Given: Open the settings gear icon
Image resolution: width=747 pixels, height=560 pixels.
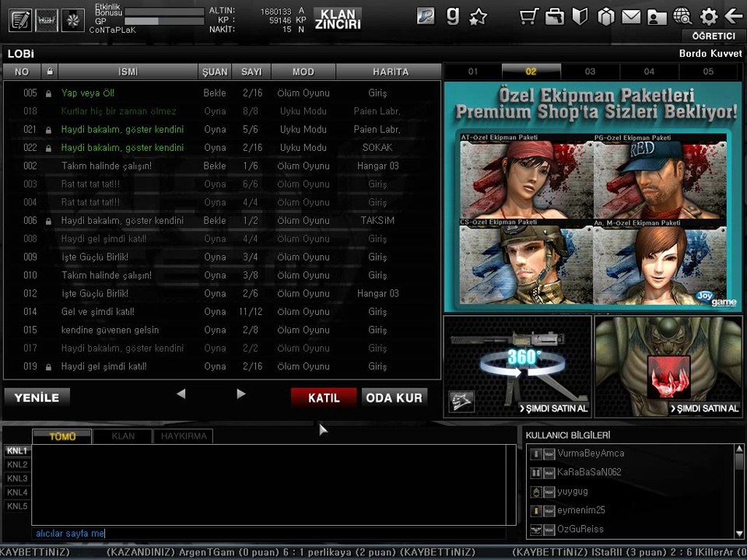Looking at the screenshot, I should [709, 16].
